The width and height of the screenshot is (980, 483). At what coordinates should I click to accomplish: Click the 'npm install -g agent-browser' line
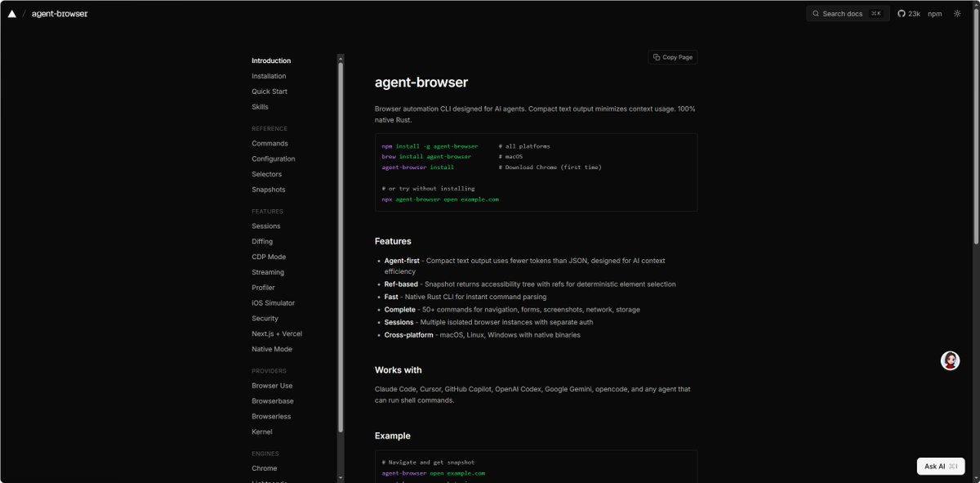(x=430, y=146)
